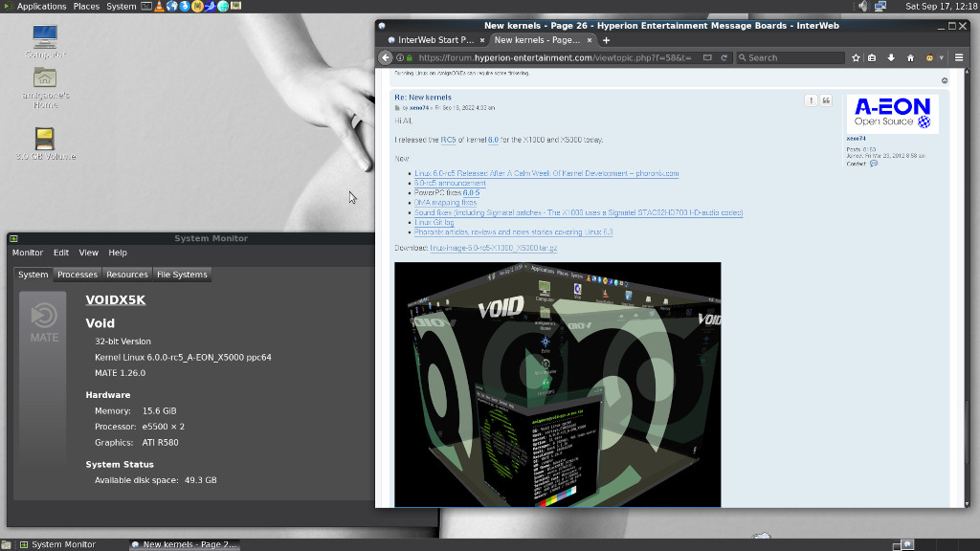Open the Monitor menu in System Monitor
This screenshot has width=980, height=551.
click(x=28, y=253)
